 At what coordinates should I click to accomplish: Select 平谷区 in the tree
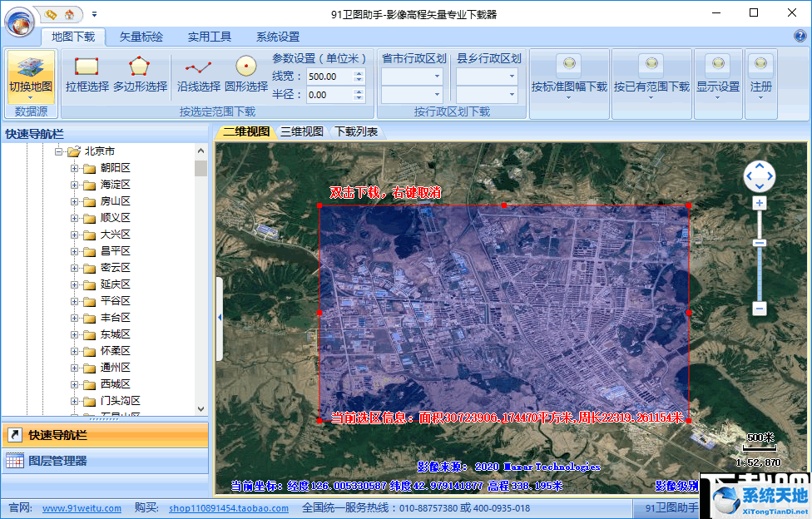pos(115,301)
